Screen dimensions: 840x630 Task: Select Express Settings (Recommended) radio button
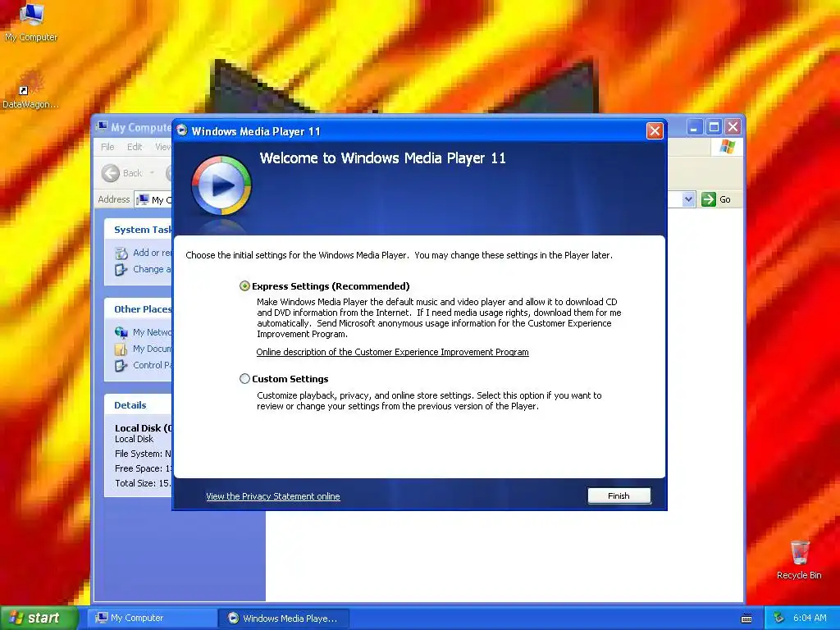[x=244, y=286]
